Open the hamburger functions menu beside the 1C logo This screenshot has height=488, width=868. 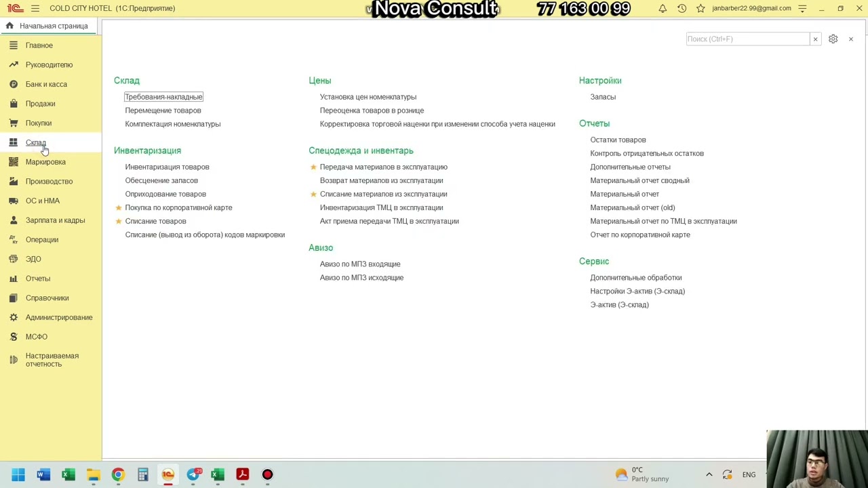(x=35, y=8)
